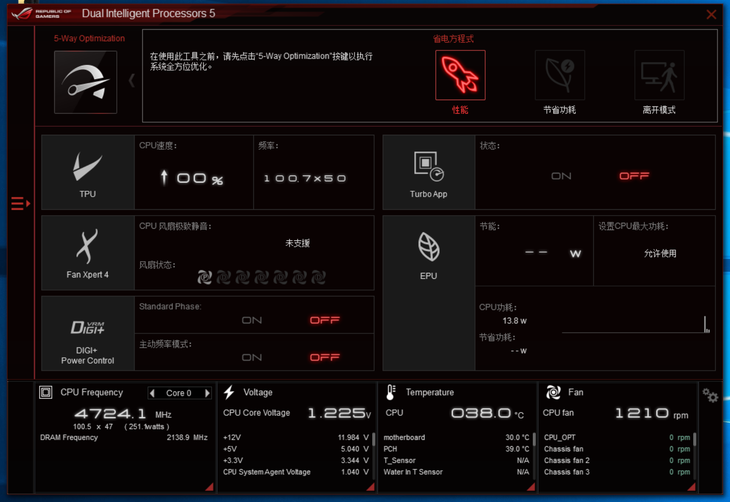
Task: Switch to next core with right arrow
Action: pos(207,393)
